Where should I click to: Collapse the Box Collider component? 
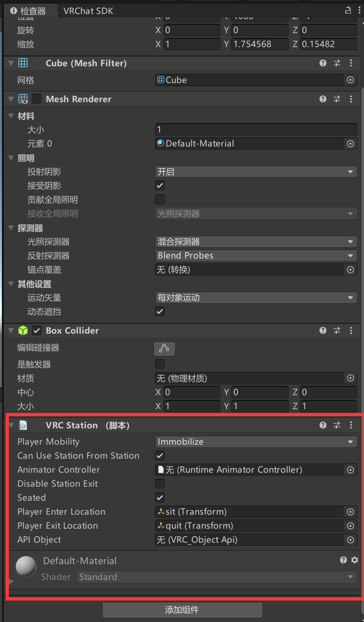(10, 330)
